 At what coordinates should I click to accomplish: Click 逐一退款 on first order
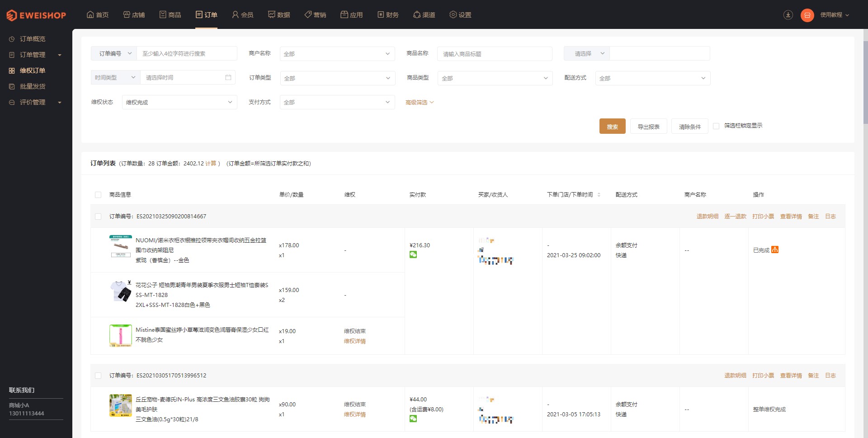736,217
